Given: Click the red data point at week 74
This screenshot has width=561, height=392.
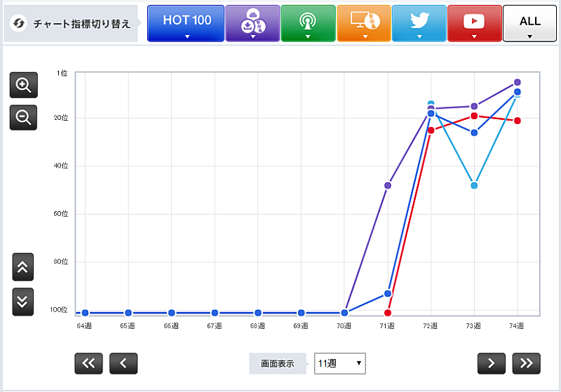Looking at the screenshot, I should 518,121.
